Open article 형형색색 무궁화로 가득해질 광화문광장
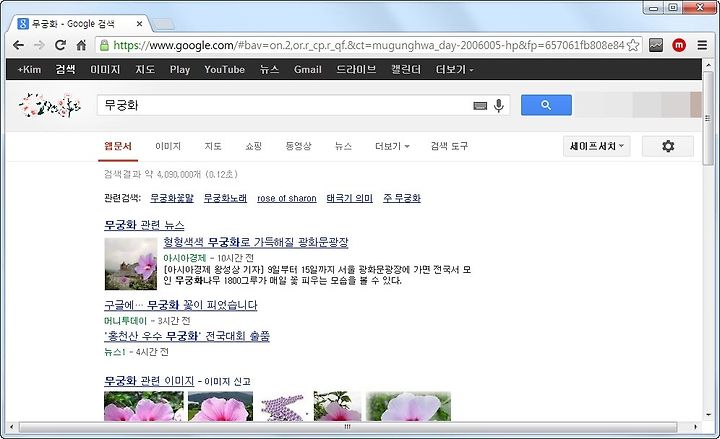 (256, 242)
